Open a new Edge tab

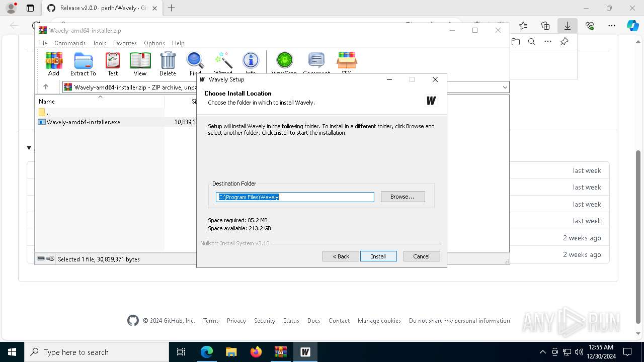172,8
